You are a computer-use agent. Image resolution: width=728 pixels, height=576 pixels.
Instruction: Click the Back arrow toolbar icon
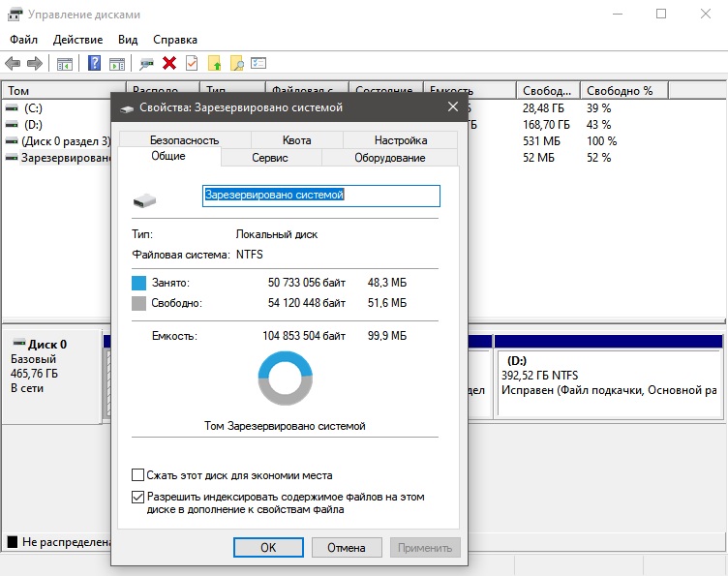13,63
